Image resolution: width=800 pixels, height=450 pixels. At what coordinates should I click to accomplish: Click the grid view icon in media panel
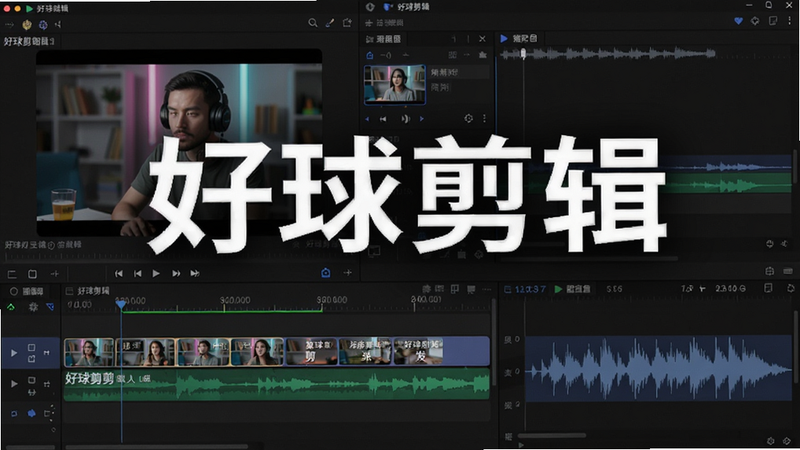coord(452,55)
